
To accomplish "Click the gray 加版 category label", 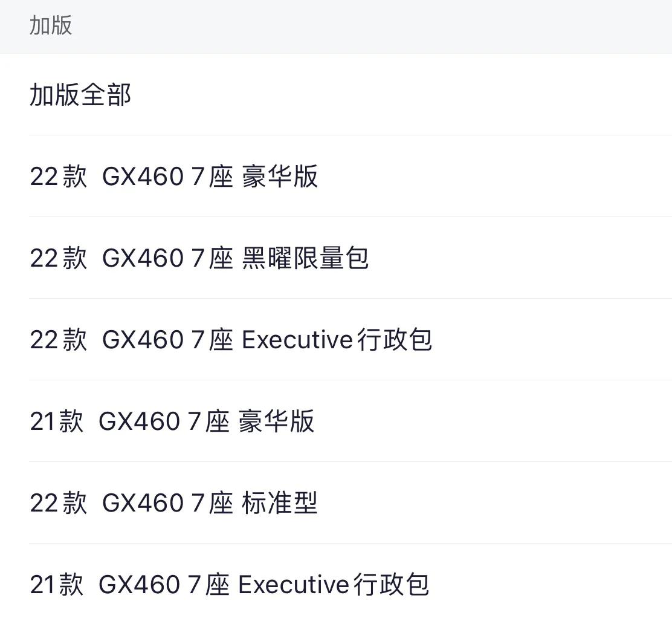I will (51, 26).
